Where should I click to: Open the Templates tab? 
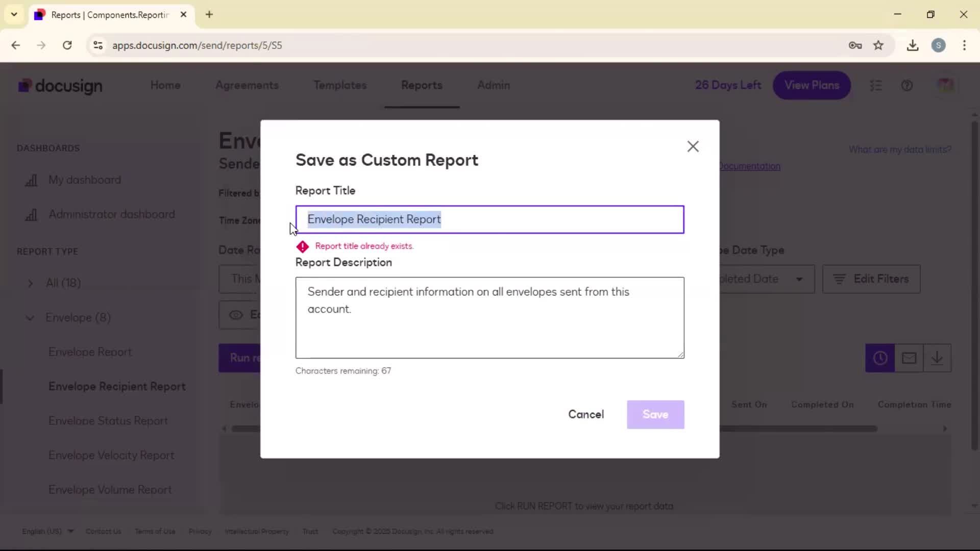tap(340, 85)
